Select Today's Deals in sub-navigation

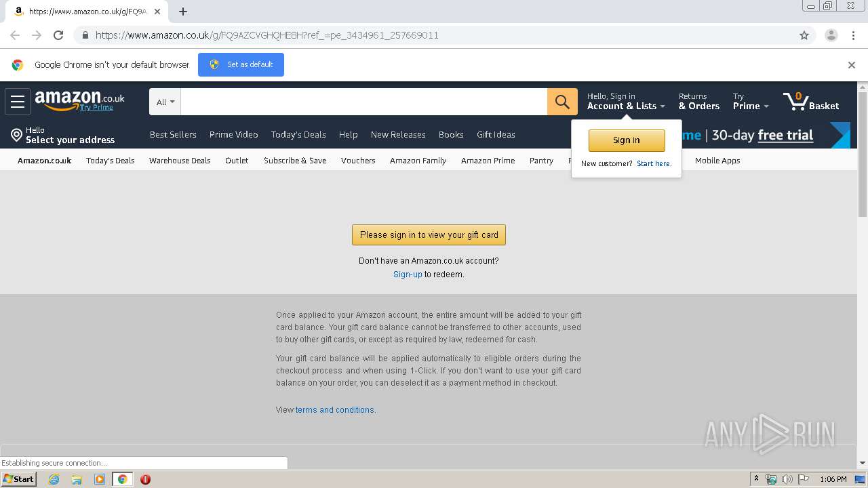(111, 161)
